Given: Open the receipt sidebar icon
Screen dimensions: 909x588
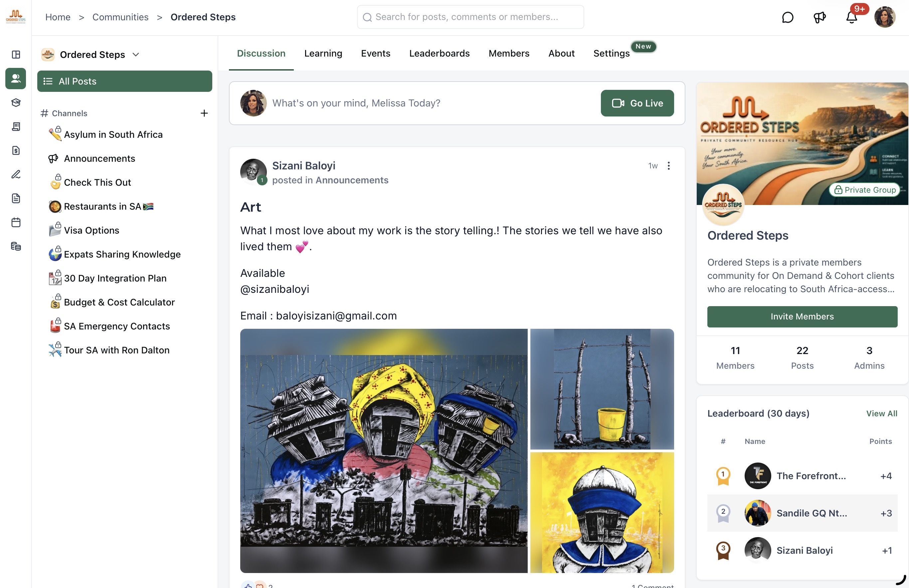Looking at the screenshot, I should coord(16,126).
